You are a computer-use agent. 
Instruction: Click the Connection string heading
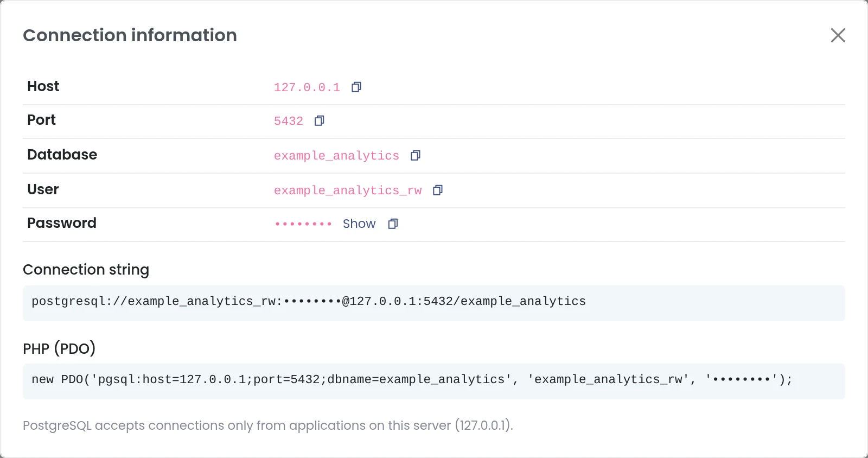point(86,270)
